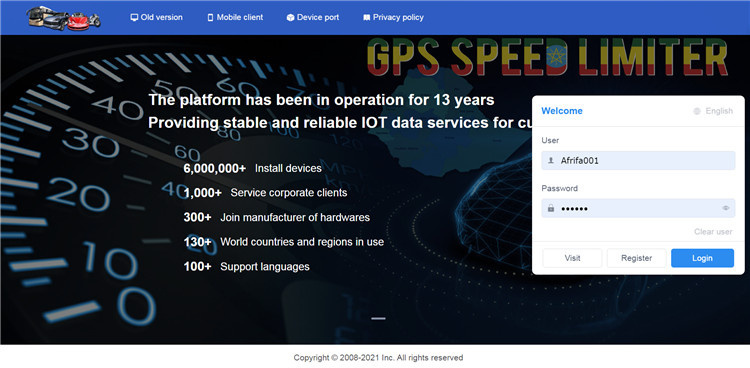The height and width of the screenshot is (368, 750).
Task: Open the Privacy policy link
Action: [393, 17]
